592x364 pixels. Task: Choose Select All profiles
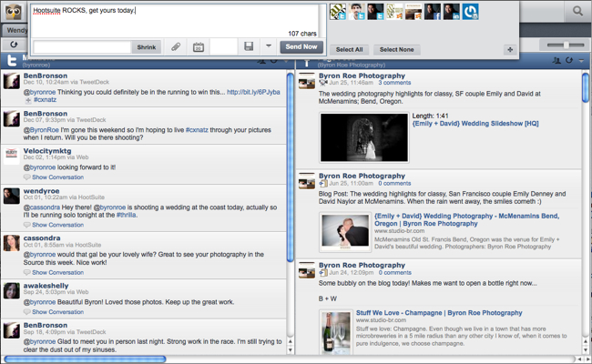[349, 49]
